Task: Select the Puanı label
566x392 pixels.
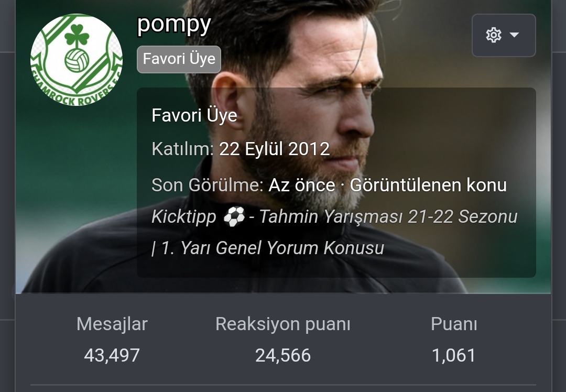Action: pos(454,324)
